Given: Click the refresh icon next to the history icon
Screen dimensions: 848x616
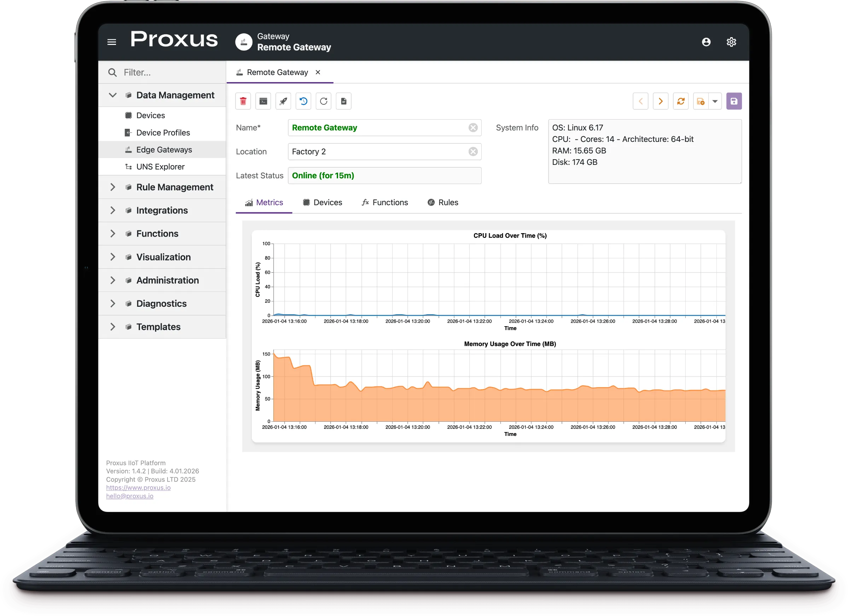Looking at the screenshot, I should (324, 101).
